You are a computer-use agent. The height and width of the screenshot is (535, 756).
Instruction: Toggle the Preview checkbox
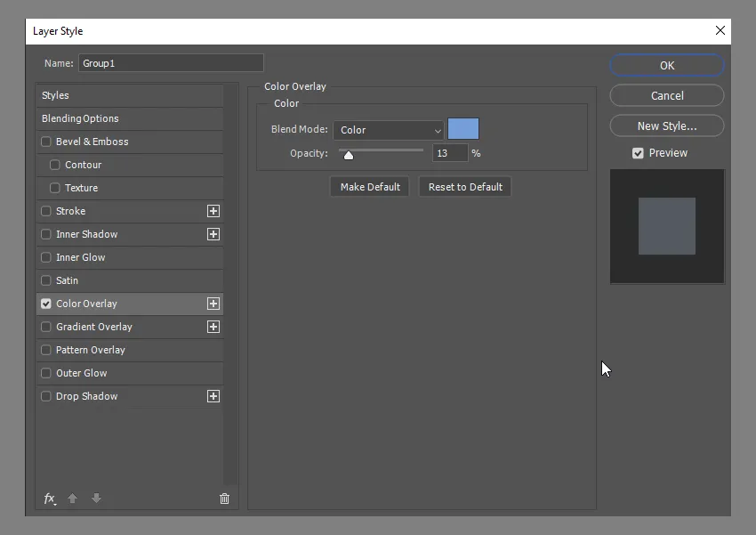[x=638, y=153]
